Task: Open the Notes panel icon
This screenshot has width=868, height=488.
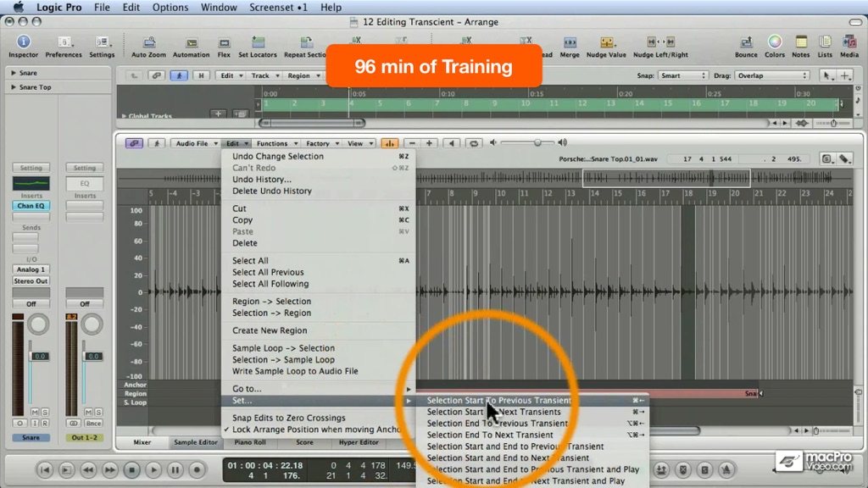Action: pyautogui.click(x=801, y=42)
